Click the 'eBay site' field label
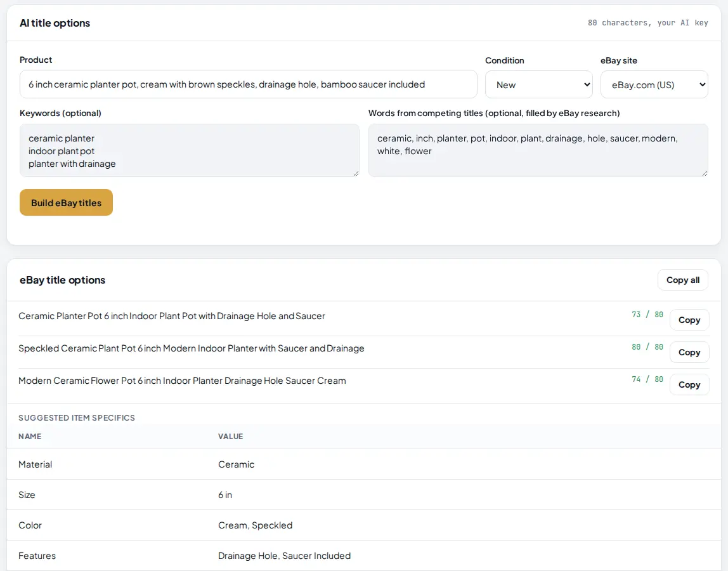 [x=618, y=60]
